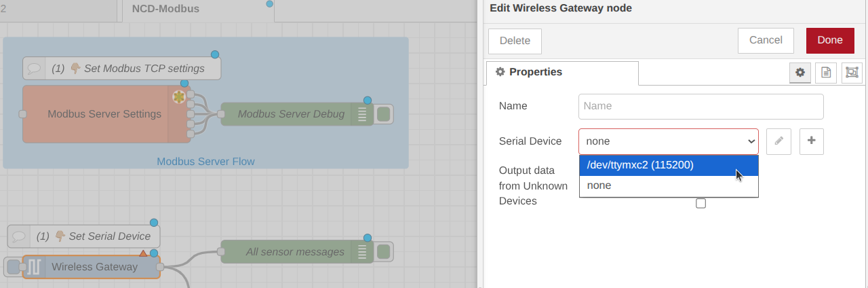Screen dimensions: 868x288
Task: Click the Done button
Action: click(829, 40)
